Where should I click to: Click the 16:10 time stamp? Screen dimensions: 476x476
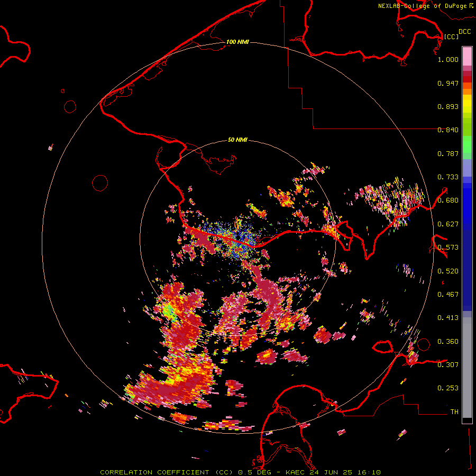(369, 472)
